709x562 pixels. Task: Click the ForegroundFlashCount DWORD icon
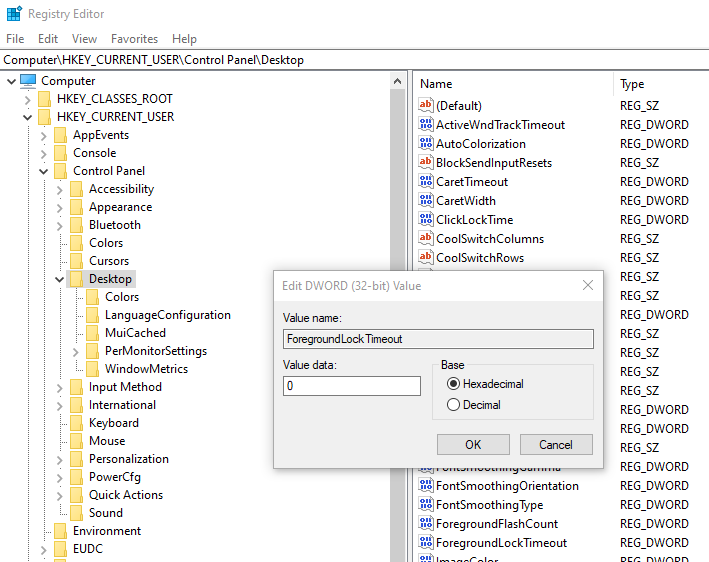(x=425, y=523)
